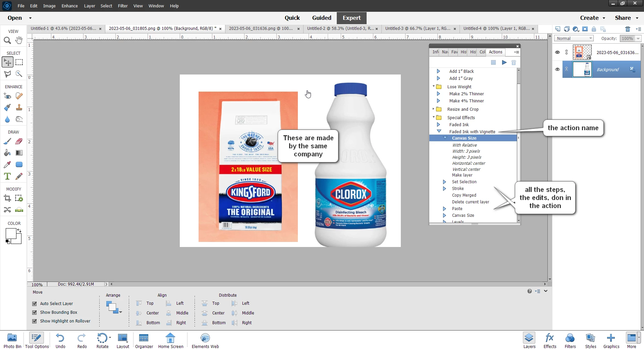Image resolution: width=644 pixels, height=349 pixels.
Task: Toggle Show Bounding Box checkbox
Action: click(x=34, y=312)
